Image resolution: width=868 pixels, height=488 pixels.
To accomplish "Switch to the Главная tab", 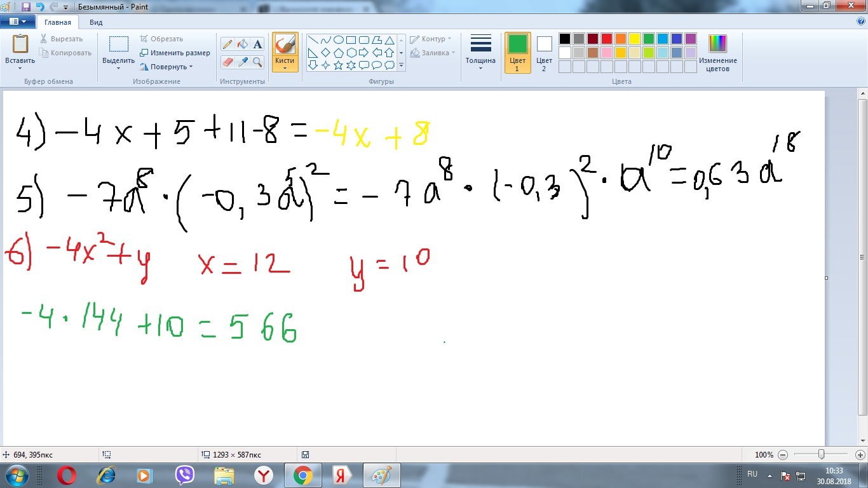I will [x=58, y=22].
